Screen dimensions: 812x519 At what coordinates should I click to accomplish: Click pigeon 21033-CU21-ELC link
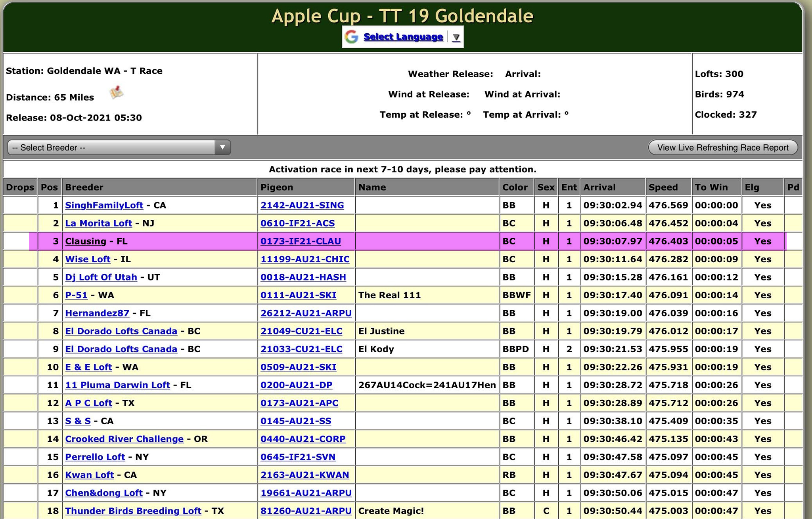click(301, 349)
